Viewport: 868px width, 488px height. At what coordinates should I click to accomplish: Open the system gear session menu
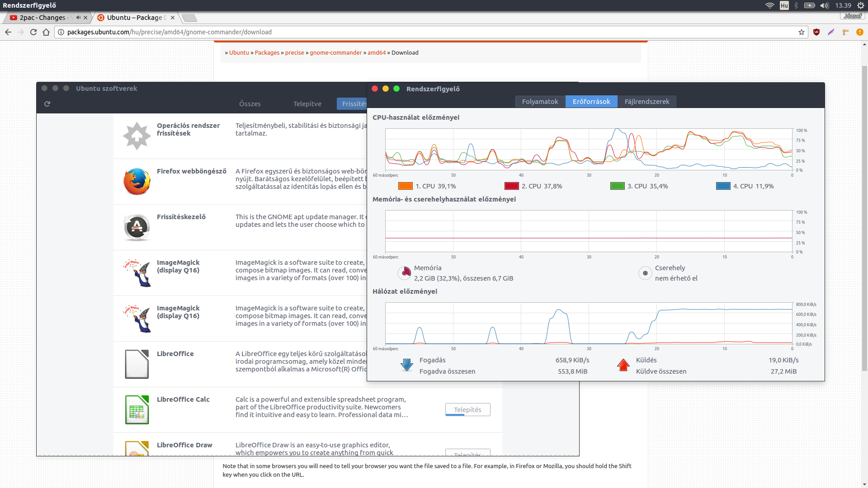coord(861,5)
